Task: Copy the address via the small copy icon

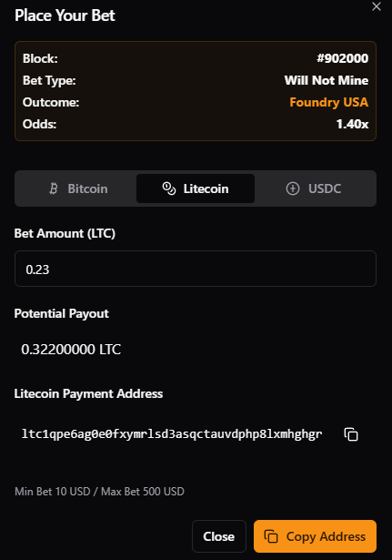Action: coord(351,434)
